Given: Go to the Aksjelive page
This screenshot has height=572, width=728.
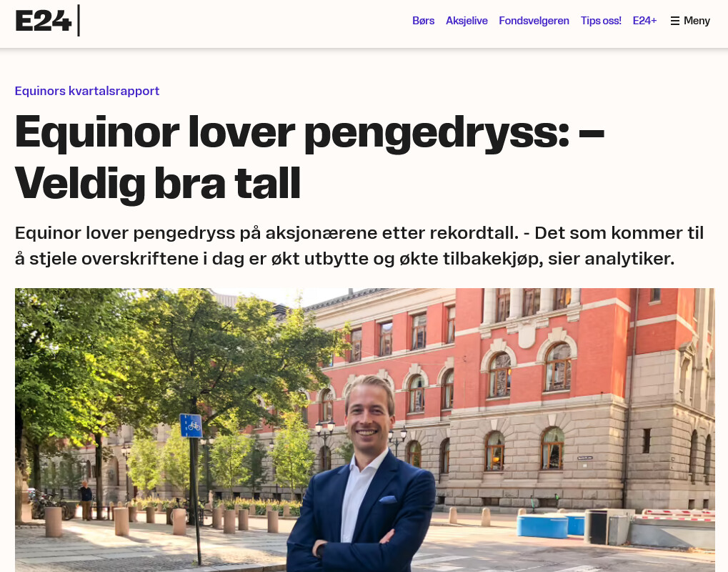Looking at the screenshot, I should coord(466,21).
